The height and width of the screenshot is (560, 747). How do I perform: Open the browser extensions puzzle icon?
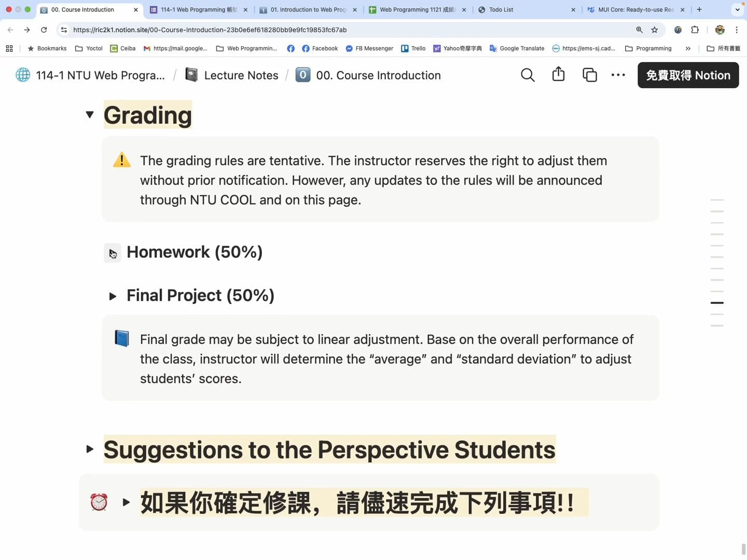pyautogui.click(x=695, y=30)
